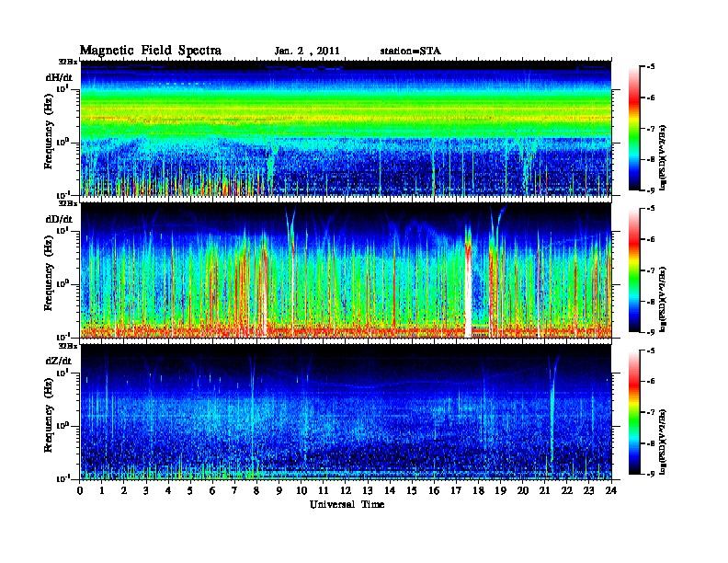
Task: Click the 10^1 frequency tick of dZ/dt panel
Action: click(x=62, y=372)
